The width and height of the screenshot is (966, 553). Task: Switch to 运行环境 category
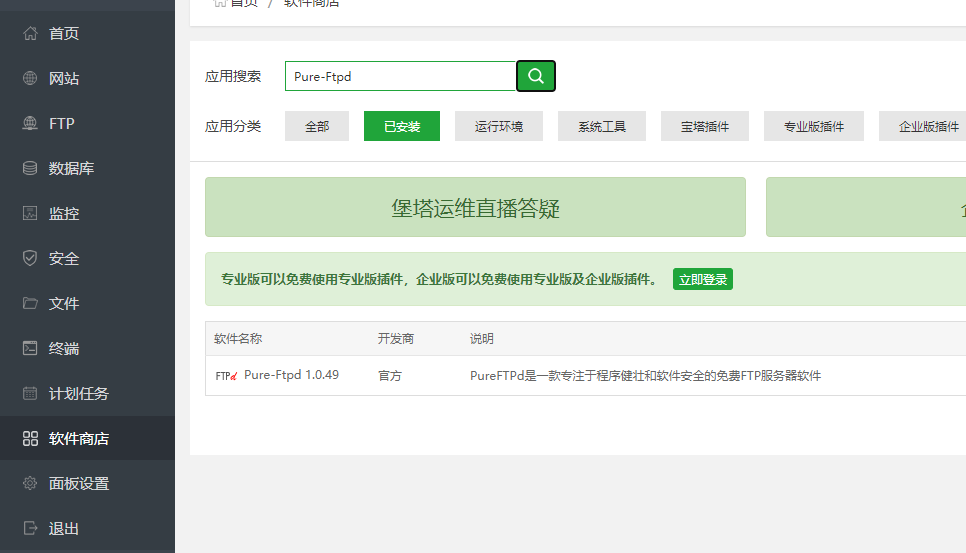click(x=499, y=126)
